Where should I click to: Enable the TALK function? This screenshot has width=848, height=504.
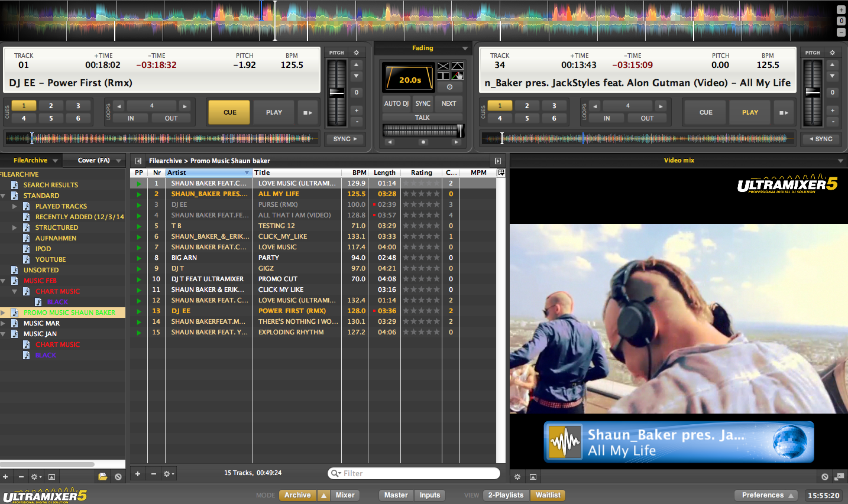[422, 118]
